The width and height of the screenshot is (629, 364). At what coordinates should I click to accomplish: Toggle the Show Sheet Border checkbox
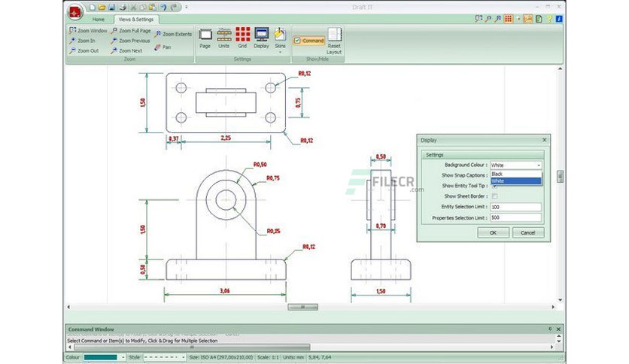click(x=494, y=196)
